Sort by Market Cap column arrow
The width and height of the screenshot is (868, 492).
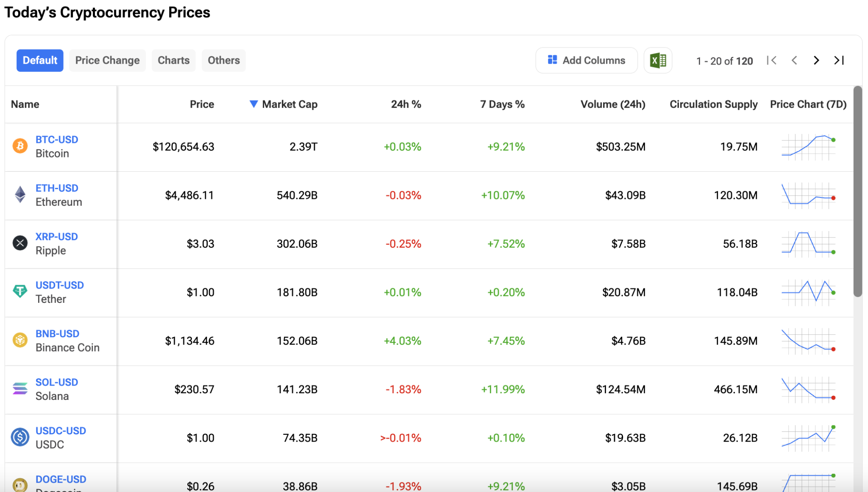click(253, 104)
